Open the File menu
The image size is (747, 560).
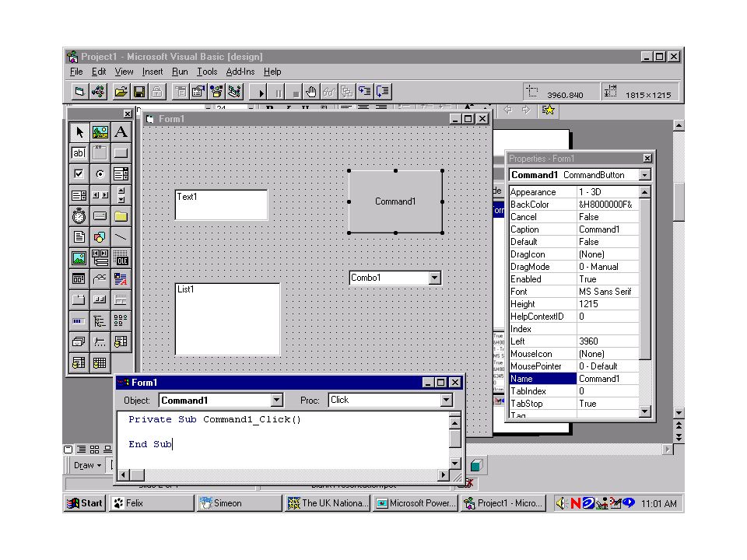point(76,72)
